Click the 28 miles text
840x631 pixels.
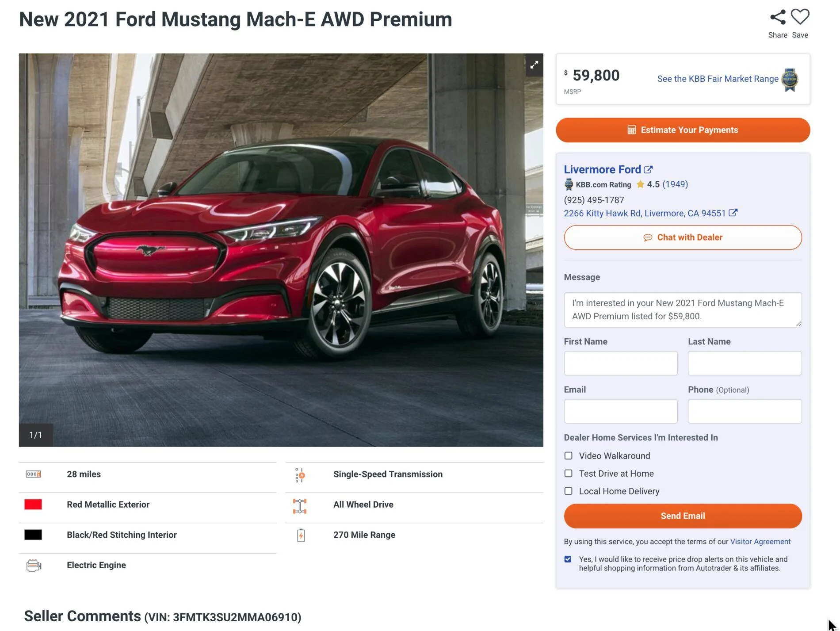(84, 474)
